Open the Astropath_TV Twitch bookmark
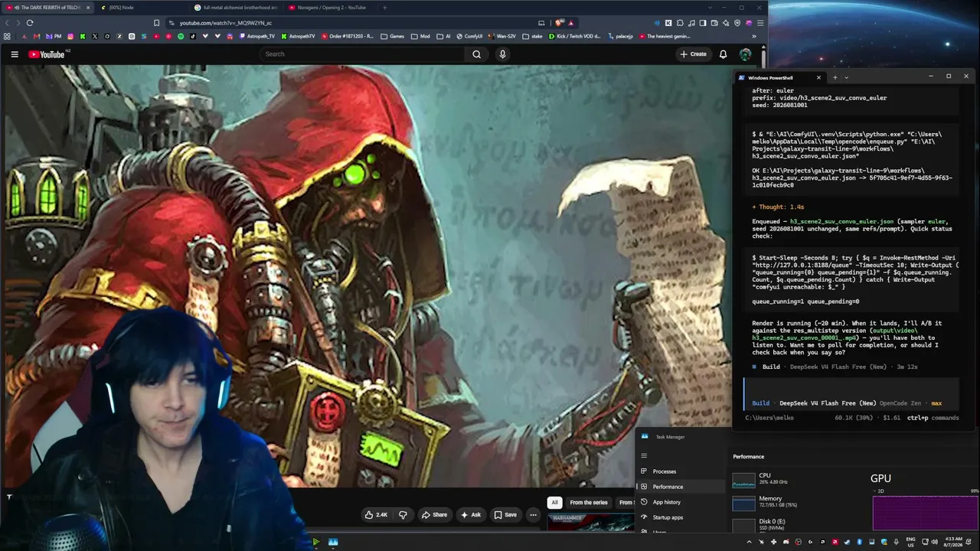The height and width of the screenshot is (551, 980). point(256,36)
